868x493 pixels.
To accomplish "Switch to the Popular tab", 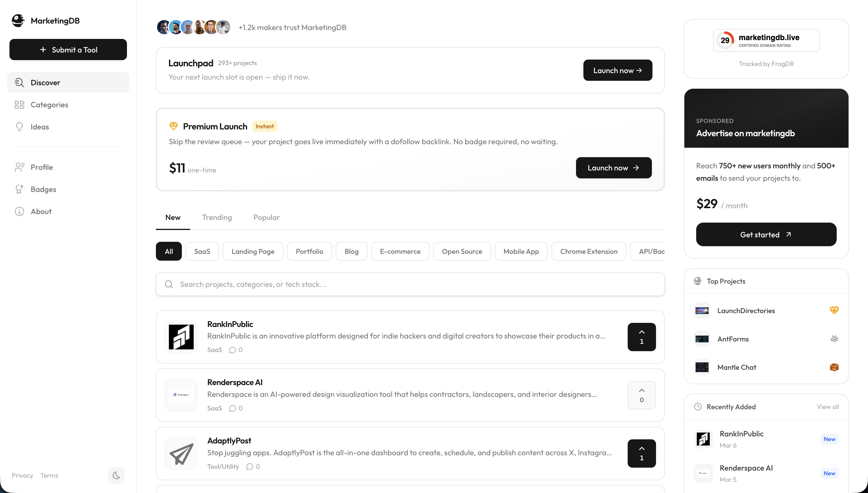I will tap(266, 217).
